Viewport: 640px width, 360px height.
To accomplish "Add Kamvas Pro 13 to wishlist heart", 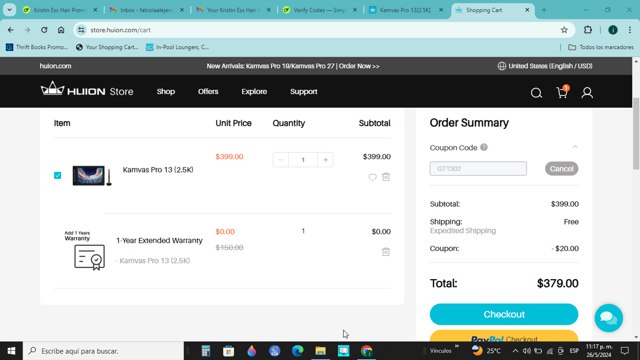I will (372, 177).
